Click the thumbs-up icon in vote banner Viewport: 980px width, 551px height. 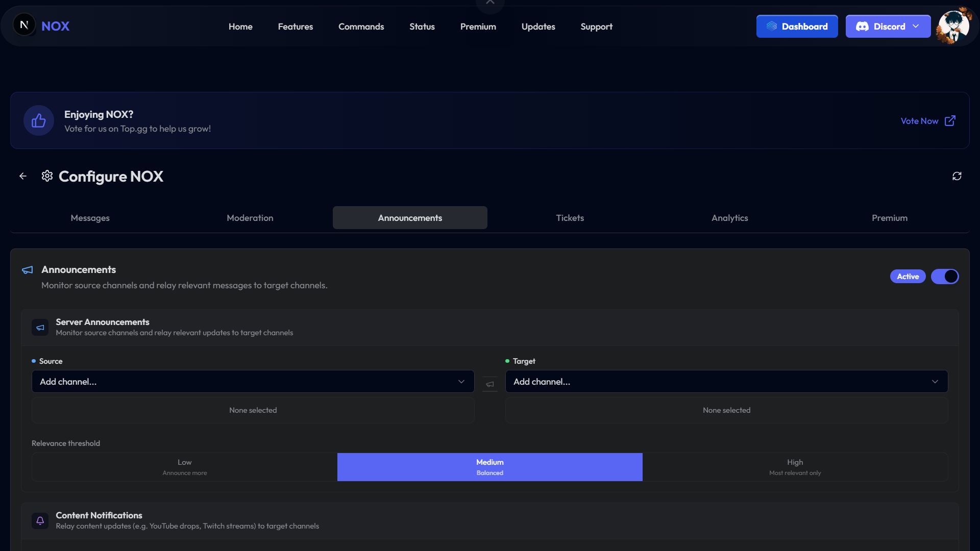[39, 120]
